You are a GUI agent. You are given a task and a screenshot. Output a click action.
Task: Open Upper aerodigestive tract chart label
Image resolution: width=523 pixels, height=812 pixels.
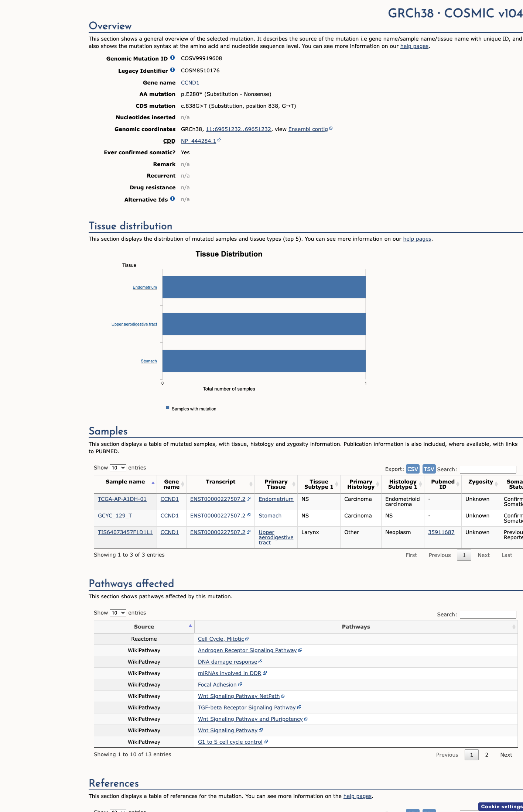click(x=134, y=324)
